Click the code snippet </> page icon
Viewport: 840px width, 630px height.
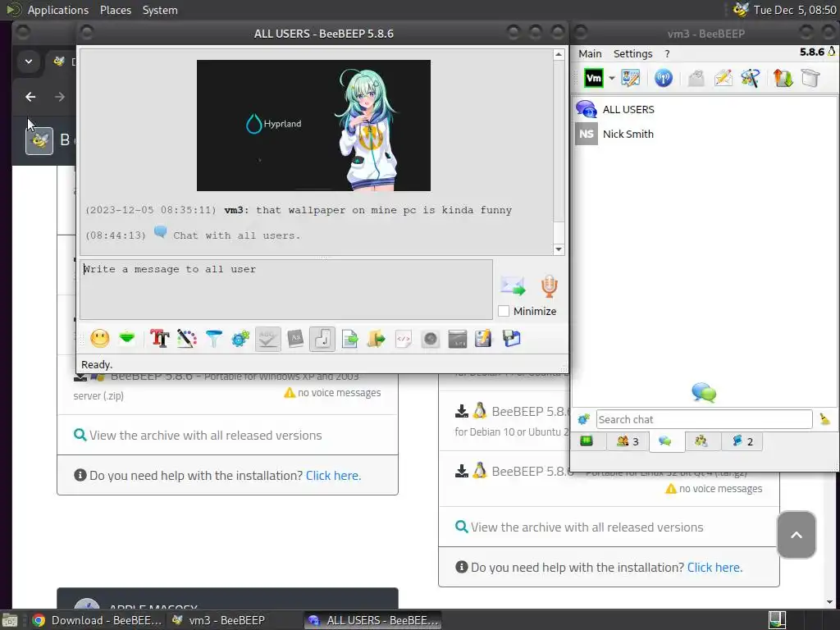pyautogui.click(x=404, y=339)
